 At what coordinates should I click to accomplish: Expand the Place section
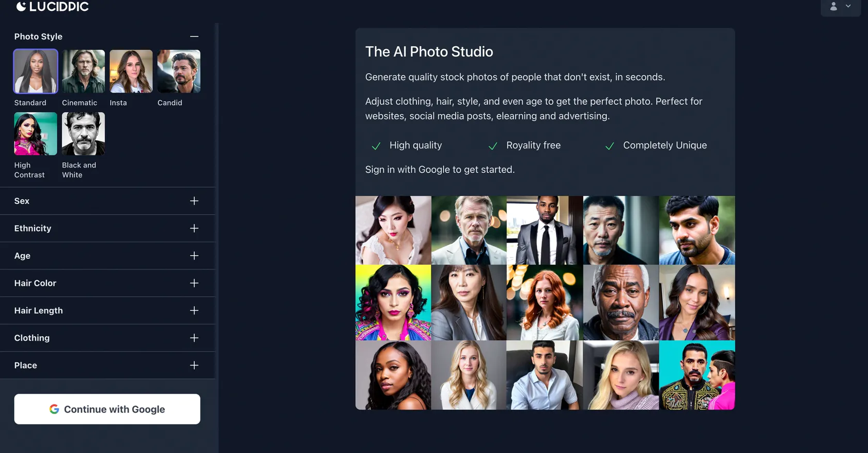(194, 366)
